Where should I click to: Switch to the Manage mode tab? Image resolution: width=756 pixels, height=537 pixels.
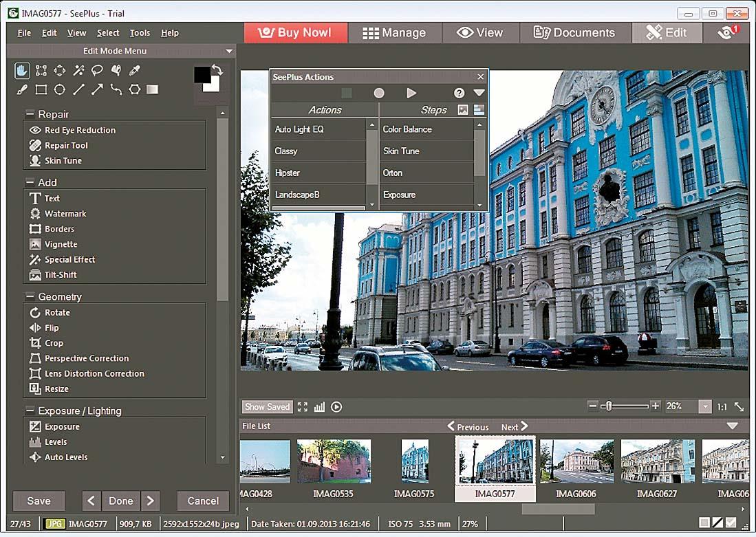coord(394,33)
